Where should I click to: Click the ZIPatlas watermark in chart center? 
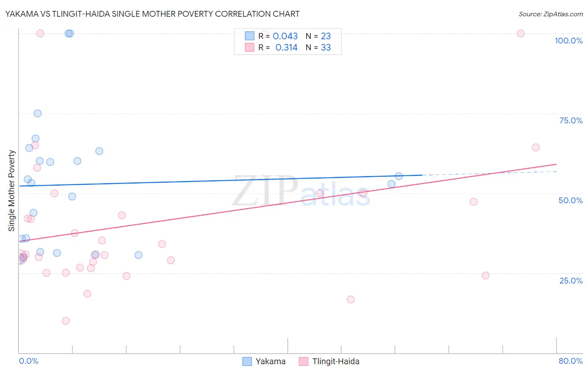click(301, 192)
